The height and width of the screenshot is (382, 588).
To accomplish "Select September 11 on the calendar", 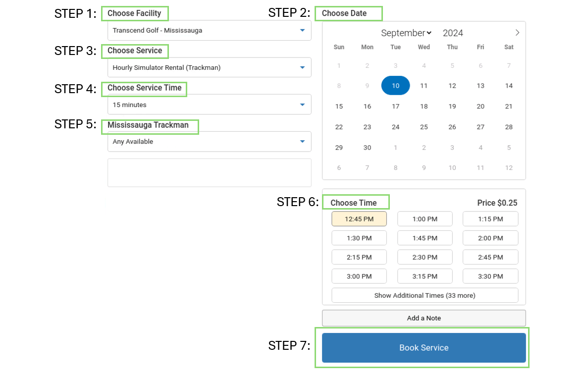I will point(424,86).
